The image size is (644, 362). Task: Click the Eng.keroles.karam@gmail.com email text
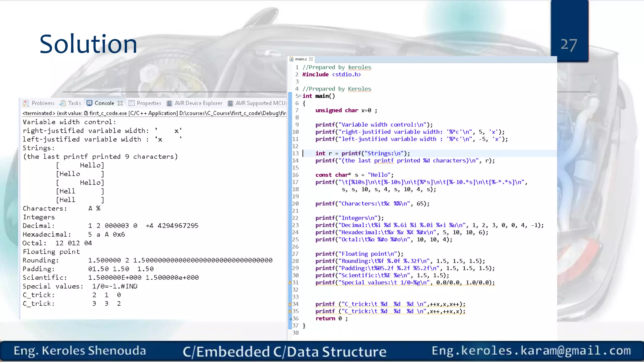[x=531, y=350]
